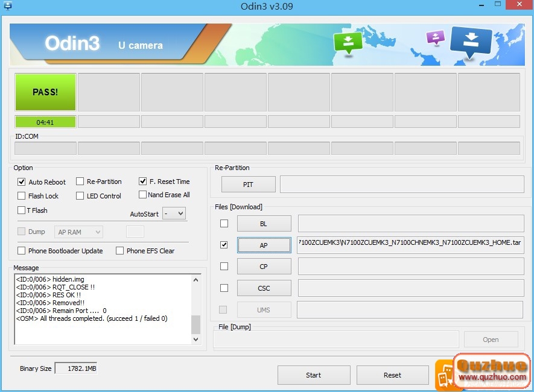
Task: Click the 04:41 progress bar
Action: click(45, 122)
